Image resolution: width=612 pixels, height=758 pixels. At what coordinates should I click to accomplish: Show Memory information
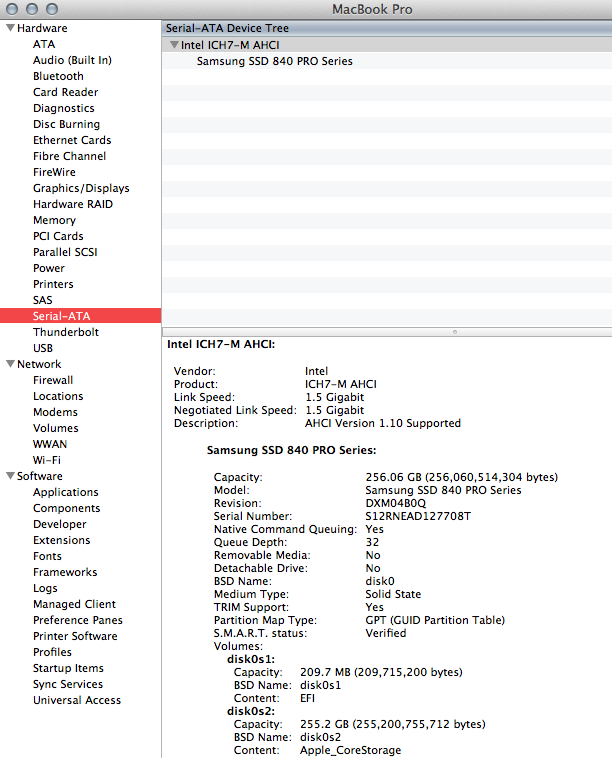(x=54, y=220)
